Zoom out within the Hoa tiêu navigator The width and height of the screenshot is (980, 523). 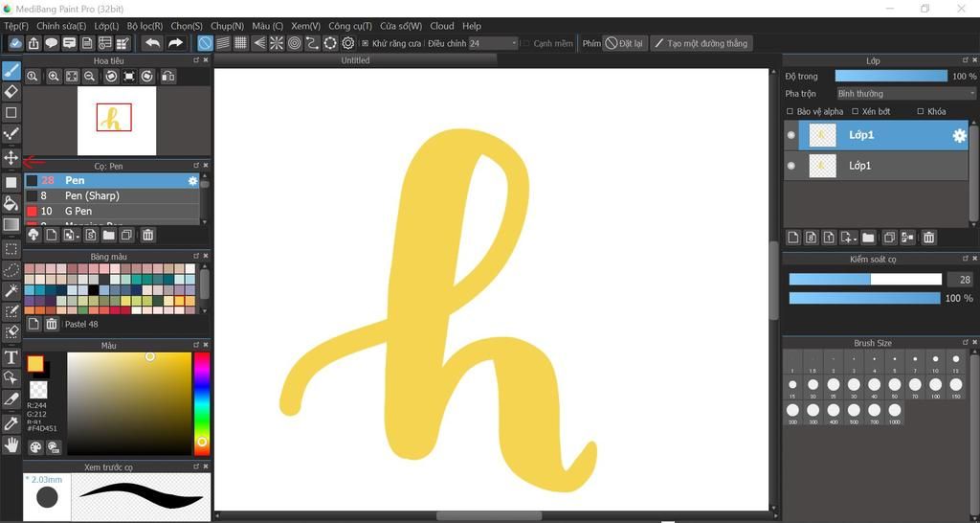(89, 77)
